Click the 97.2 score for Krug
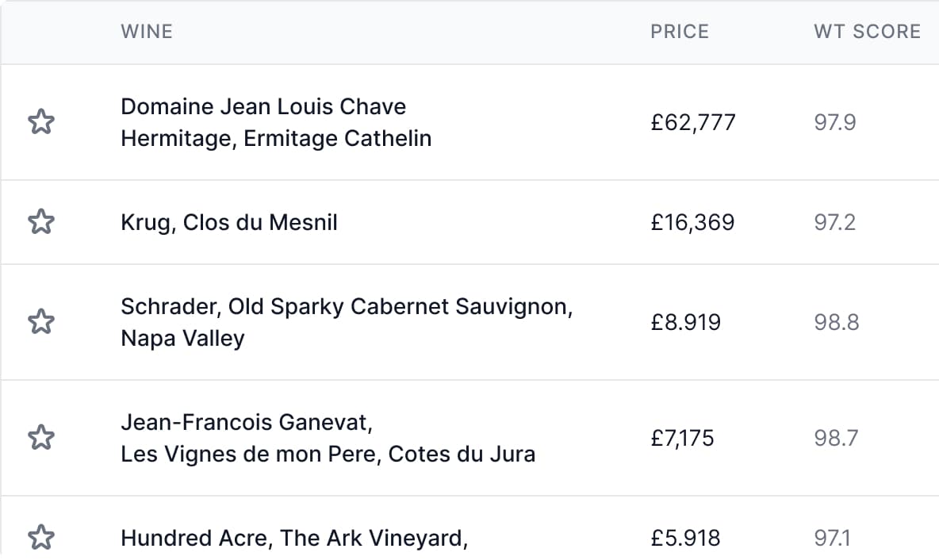The width and height of the screenshot is (939, 560). (836, 222)
